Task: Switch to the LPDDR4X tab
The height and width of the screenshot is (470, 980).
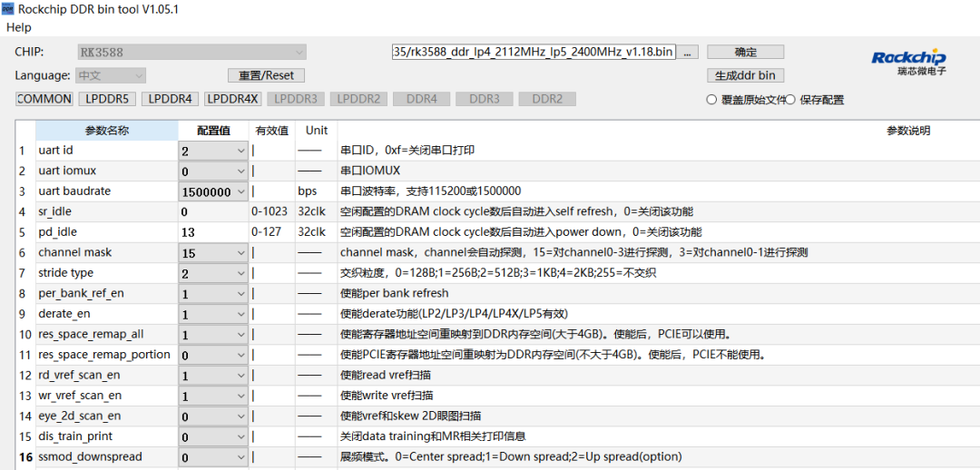Action: 233,99
